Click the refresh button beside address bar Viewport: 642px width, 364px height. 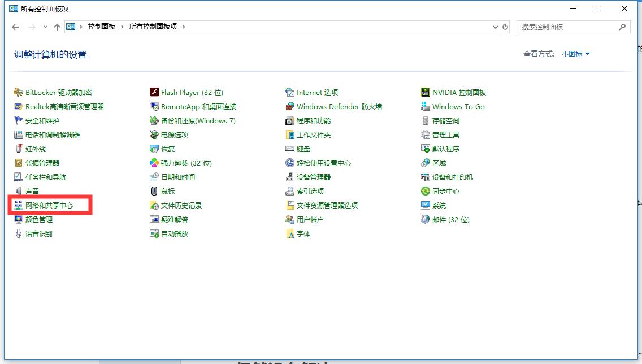click(505, 27)
